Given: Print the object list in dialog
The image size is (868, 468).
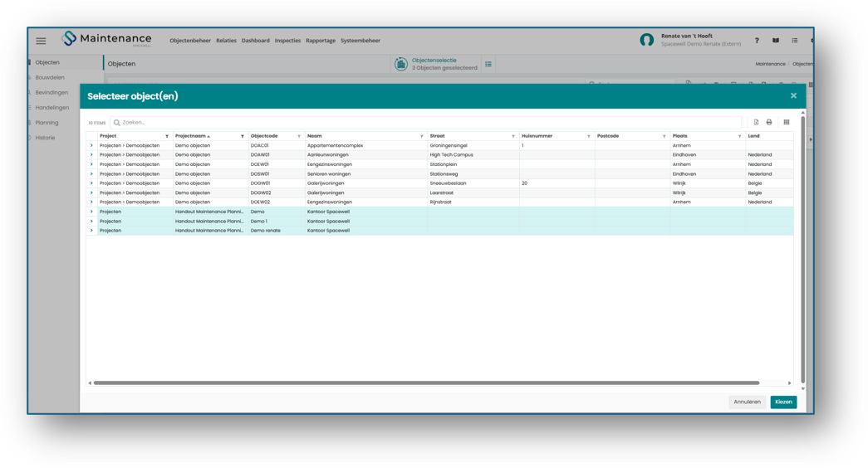Looking at the screenshot, I should pyautogui.click(x=769, y=122).
